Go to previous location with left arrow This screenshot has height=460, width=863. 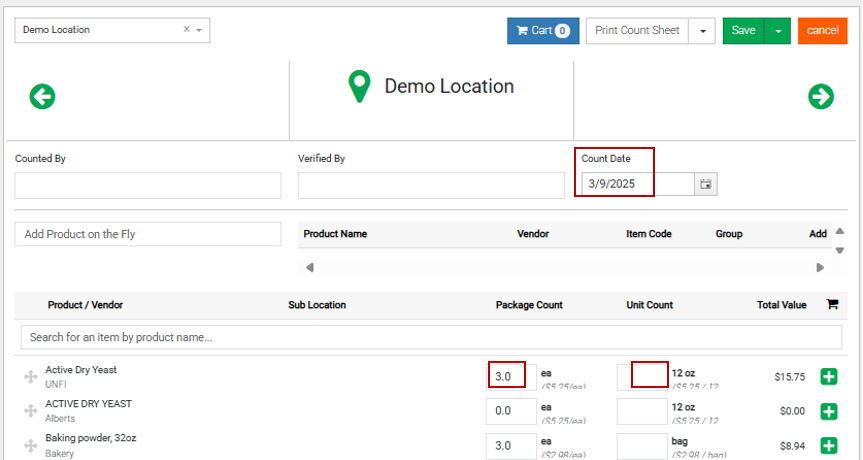coord(42,96)
